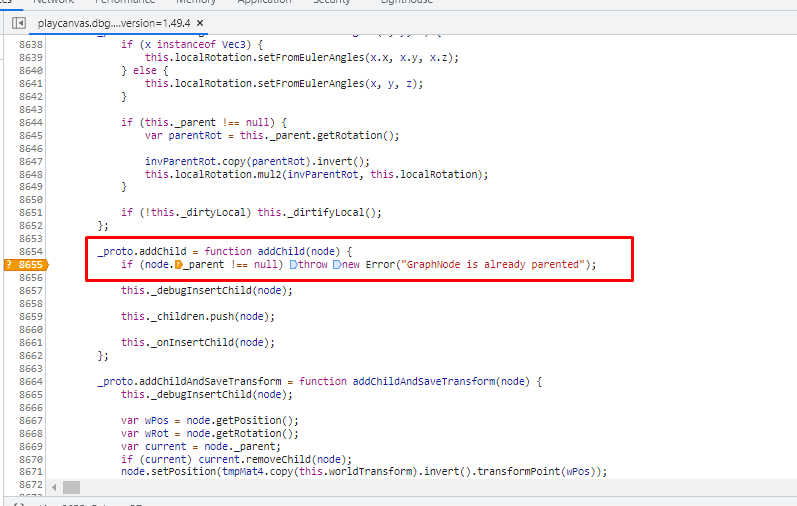Click the inline breakpoint marker before new Error
The width and height of the screenshot is (797, 506).
[x=337, y=264]
